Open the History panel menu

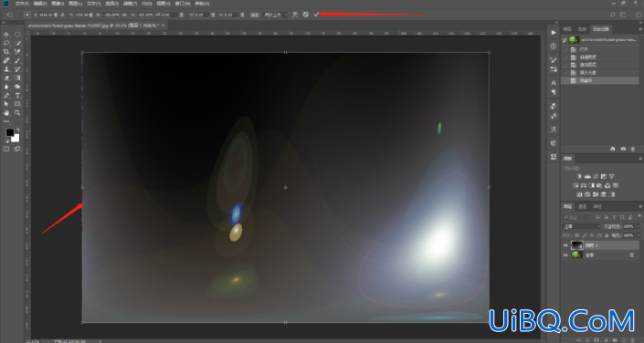(640, 29)
